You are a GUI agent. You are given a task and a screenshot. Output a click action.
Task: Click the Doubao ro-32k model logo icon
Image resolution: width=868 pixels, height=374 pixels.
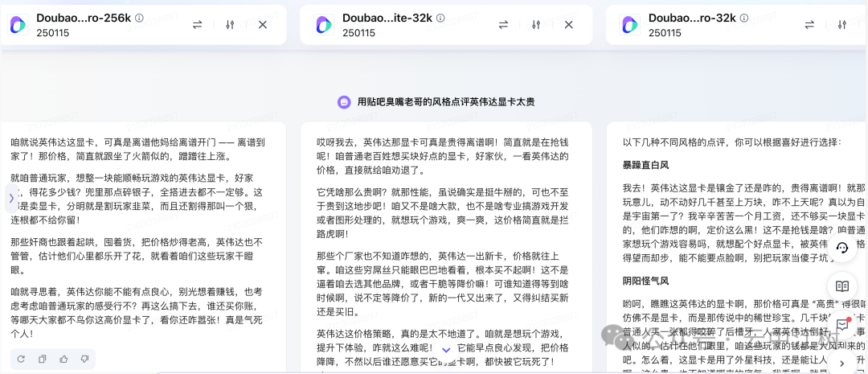[630, 25]
